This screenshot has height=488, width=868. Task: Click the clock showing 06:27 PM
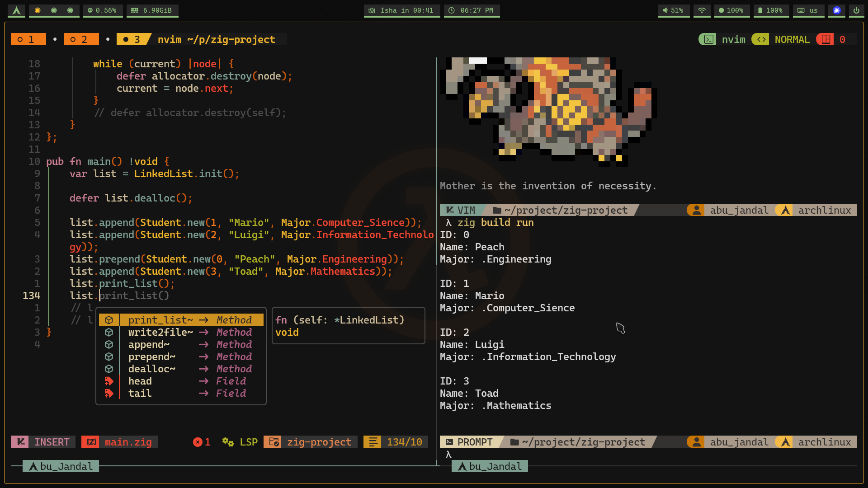point(472,11)
